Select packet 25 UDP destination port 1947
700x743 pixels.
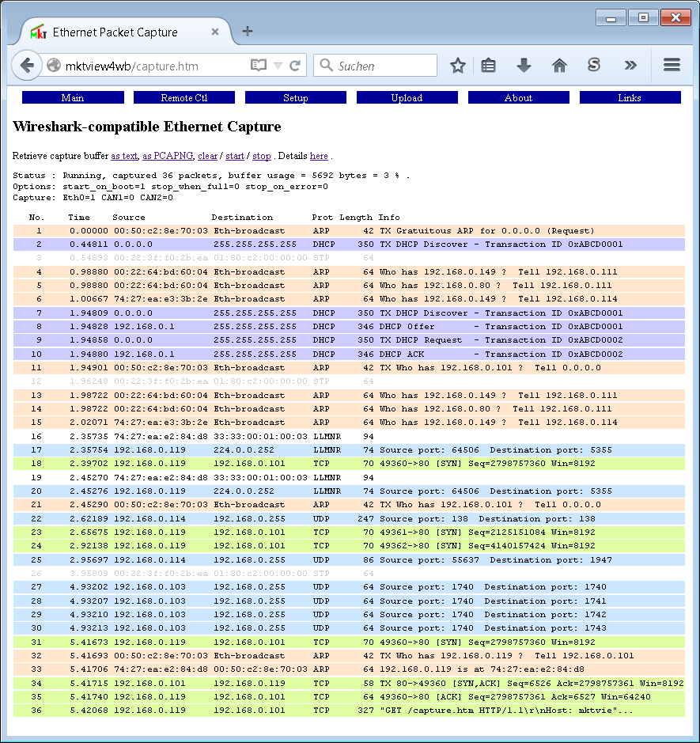[x=349, y=560]
